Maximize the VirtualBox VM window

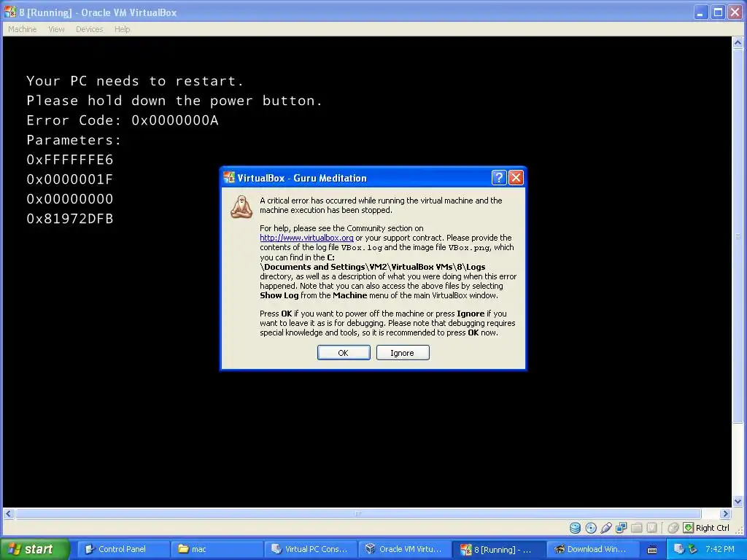tap(718, 12)
